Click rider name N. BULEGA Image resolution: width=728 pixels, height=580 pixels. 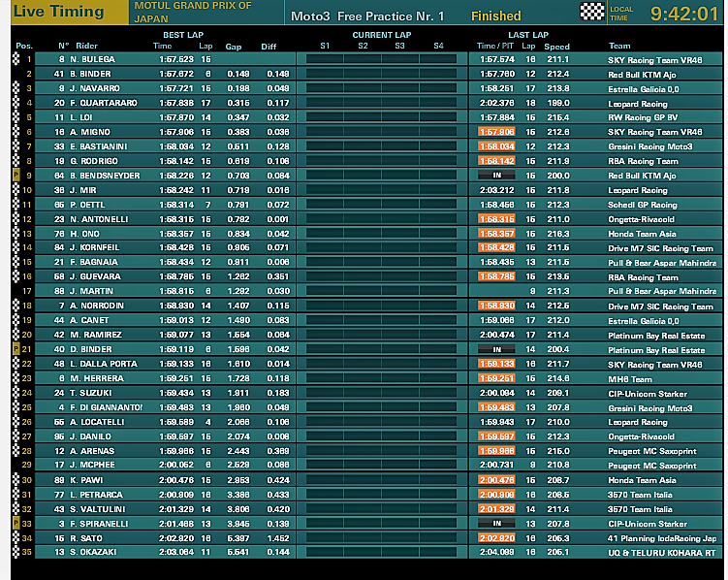coord(92,59)
